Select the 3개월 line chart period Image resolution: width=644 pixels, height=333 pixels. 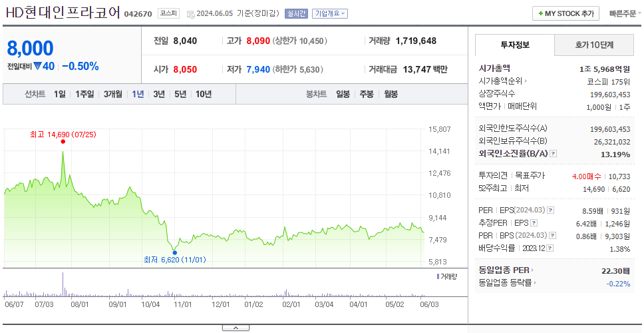coord(113,94)
